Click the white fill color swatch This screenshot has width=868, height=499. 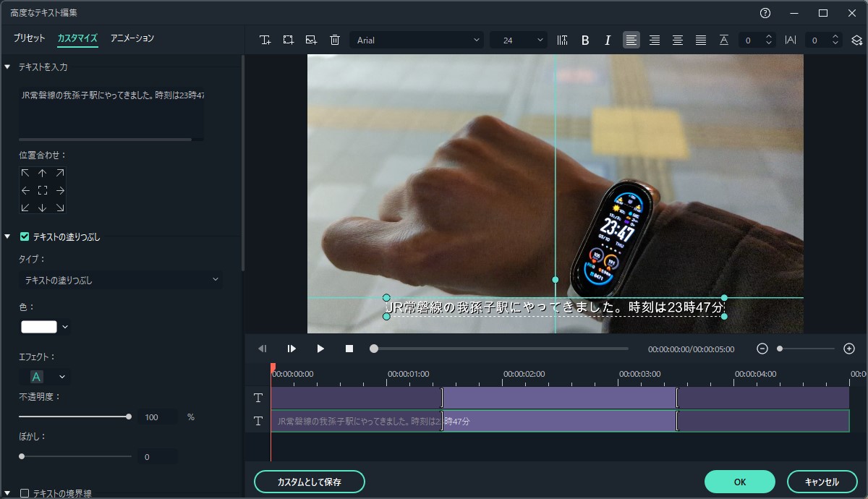pyautogui.click(x=39, y=327)
